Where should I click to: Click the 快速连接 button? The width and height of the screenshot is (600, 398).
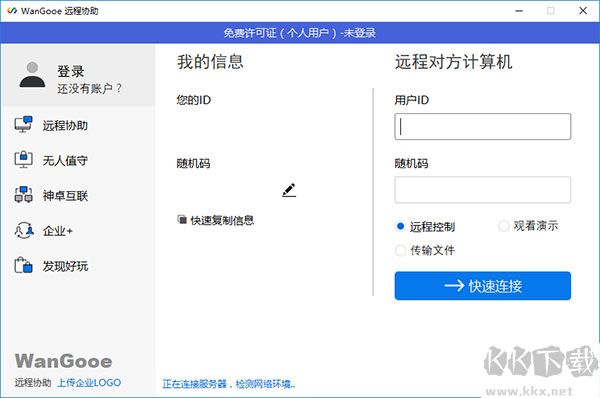(x=483, y=286)
